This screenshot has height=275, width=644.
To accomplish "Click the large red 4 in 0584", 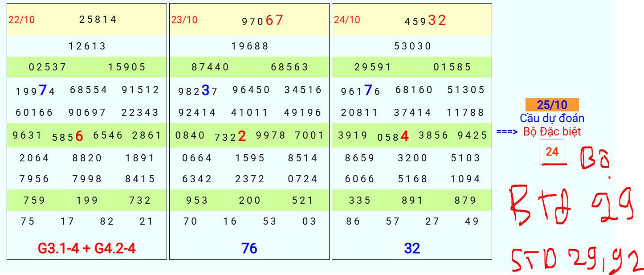I will tap(404, 137).
